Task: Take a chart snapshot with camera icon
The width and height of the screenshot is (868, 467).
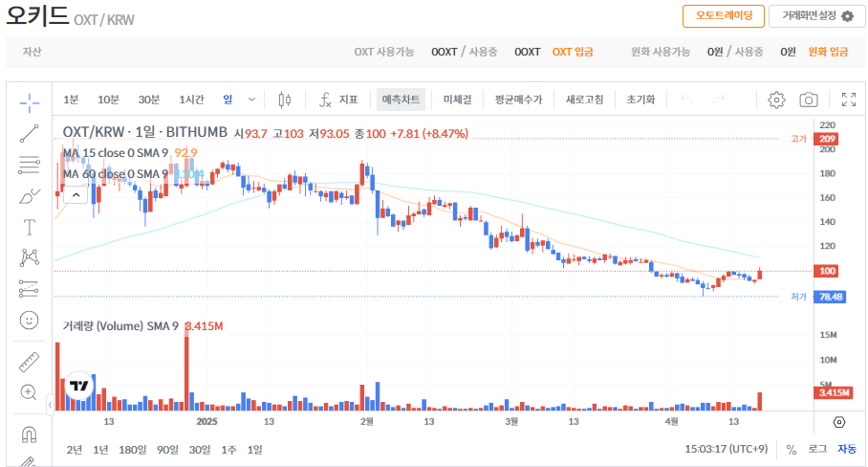Action: [809, 100]
